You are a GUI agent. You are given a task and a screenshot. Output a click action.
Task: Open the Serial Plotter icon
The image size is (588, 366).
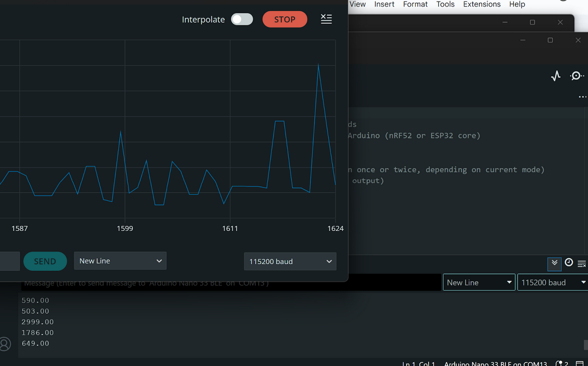tap(556, 76)
